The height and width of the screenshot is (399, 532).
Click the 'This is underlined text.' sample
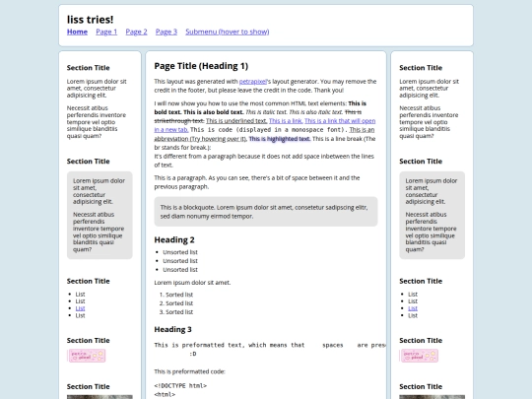[x=236, y=121]
